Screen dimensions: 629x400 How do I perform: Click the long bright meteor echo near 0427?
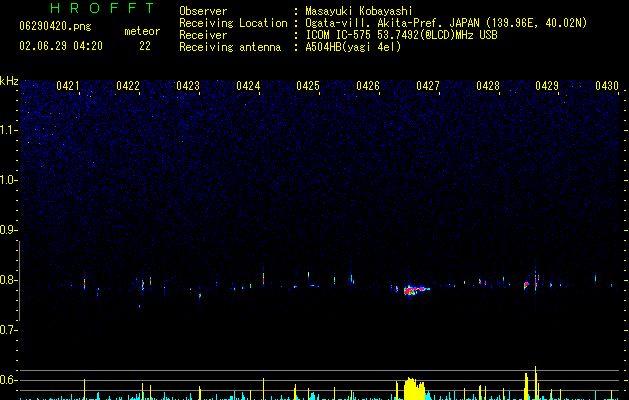click(x=416, y=290)
